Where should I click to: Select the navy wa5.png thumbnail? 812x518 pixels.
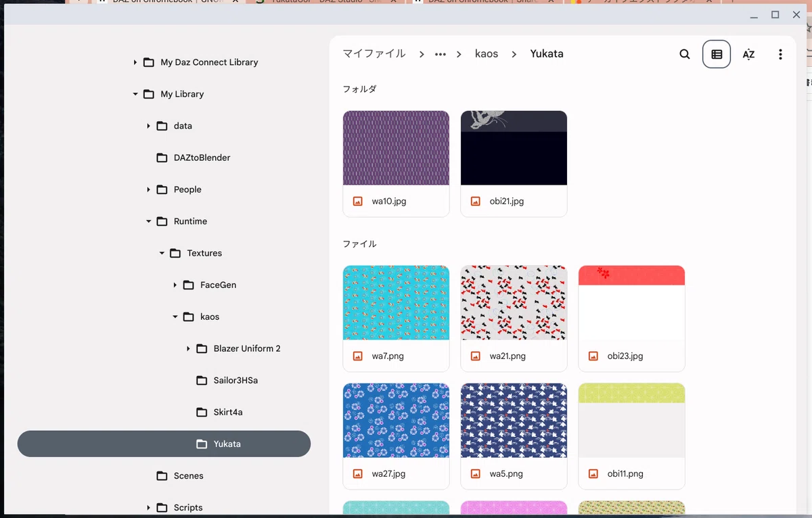coord(514,421)
